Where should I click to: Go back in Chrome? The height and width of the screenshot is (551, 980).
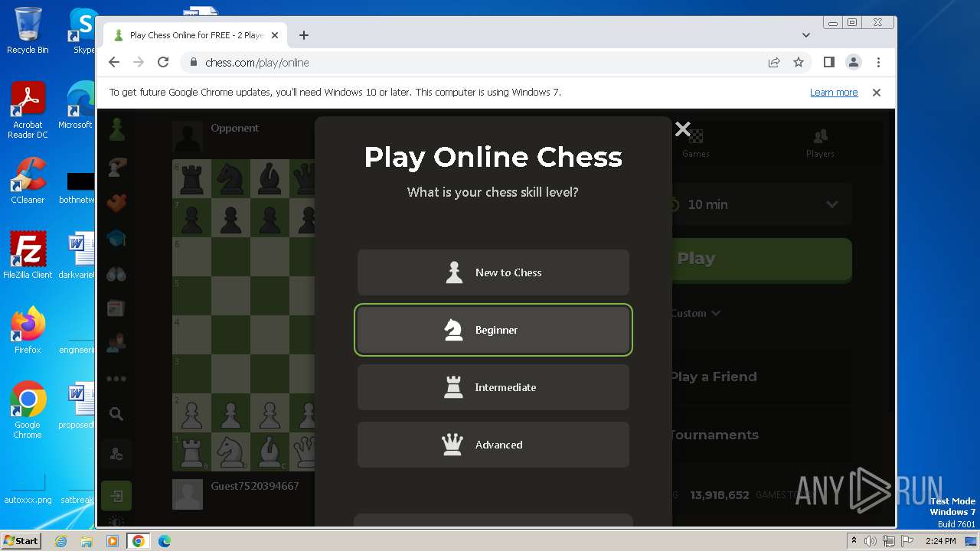coord(114,62)
